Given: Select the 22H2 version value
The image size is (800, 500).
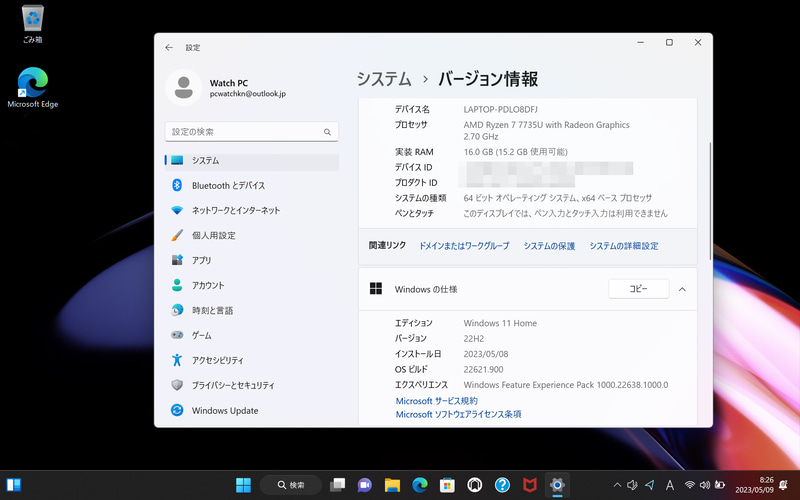Looking at the screenshot, I should (x=473, y=338).
